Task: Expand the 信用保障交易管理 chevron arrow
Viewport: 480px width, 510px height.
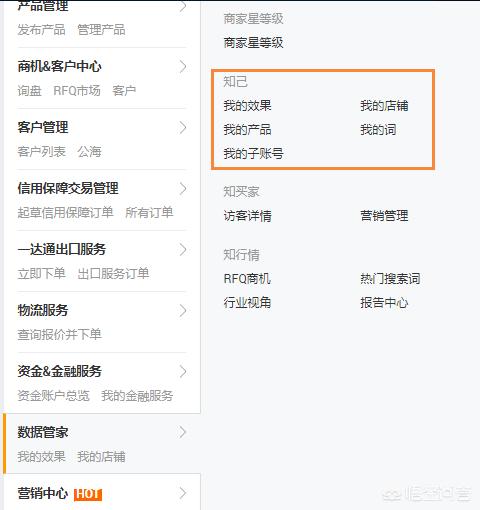Action: (x=183, y=189)
